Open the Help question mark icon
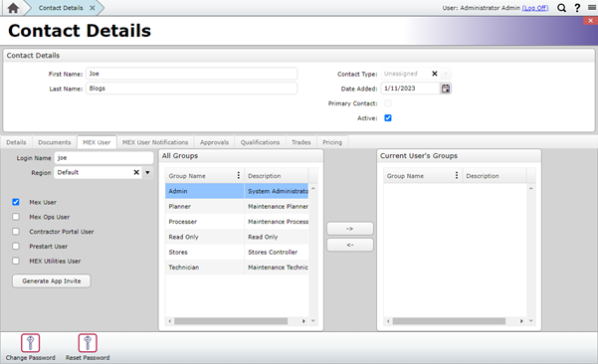Image resolution: width=598 pixels, height=364 pixels. tap(577, 8)
